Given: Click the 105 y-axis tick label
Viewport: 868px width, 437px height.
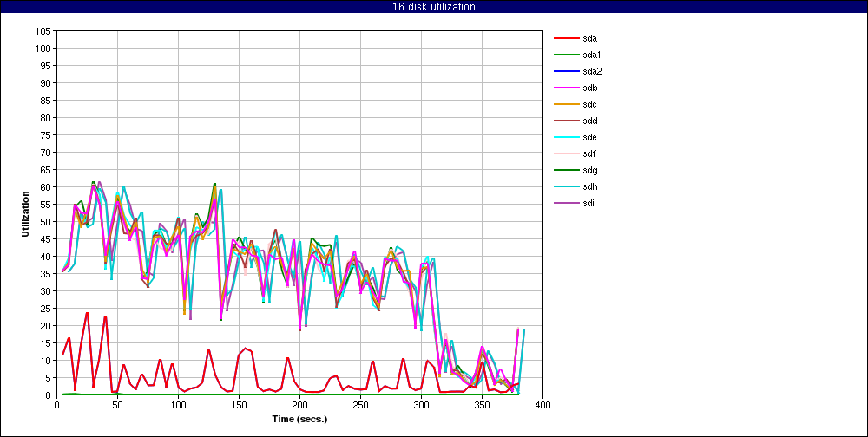Looking at the screenshot, I should (x=45, y=31).
